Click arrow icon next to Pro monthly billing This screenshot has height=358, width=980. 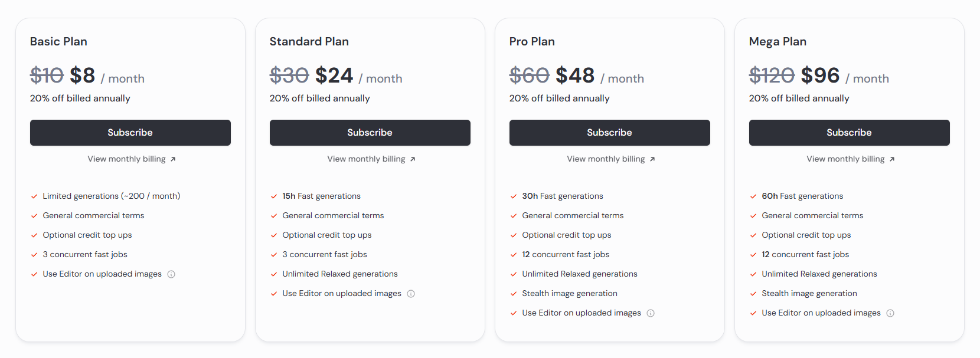[652, 159]
